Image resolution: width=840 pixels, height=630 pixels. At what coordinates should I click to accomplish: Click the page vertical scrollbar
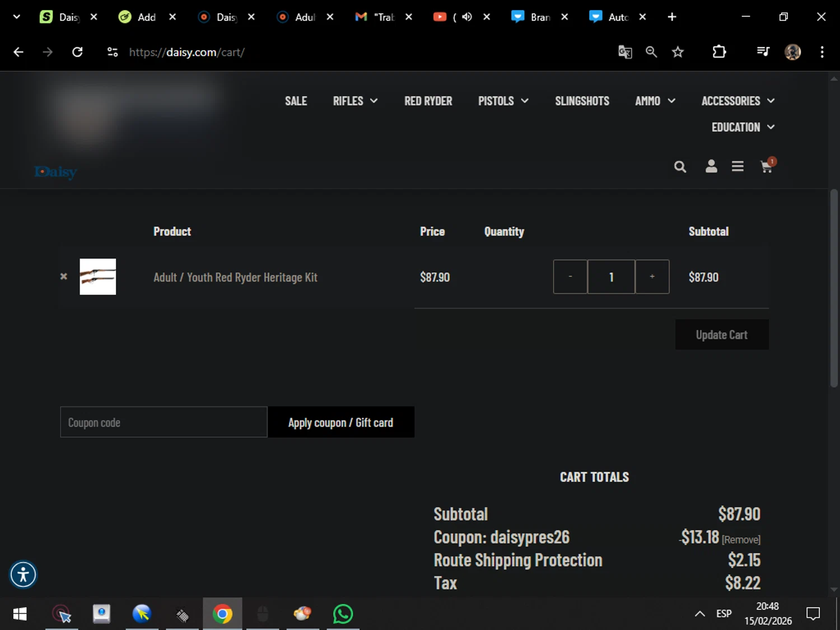click(x=834, y=288)
